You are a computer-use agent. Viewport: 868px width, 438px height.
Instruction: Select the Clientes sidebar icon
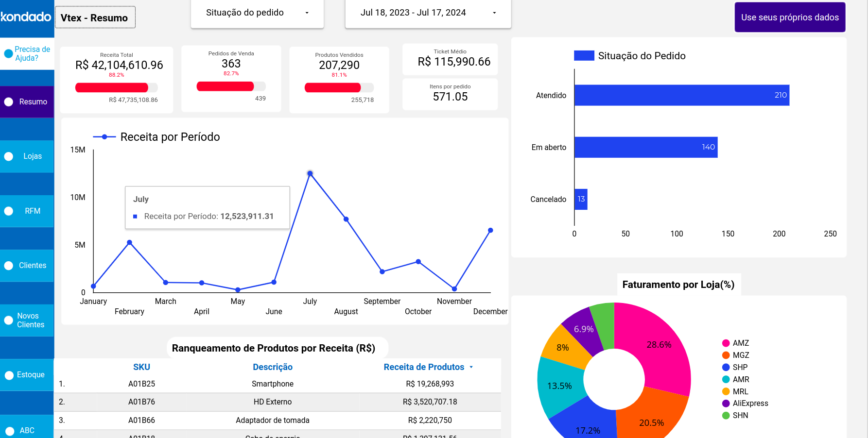pos(8,266)
